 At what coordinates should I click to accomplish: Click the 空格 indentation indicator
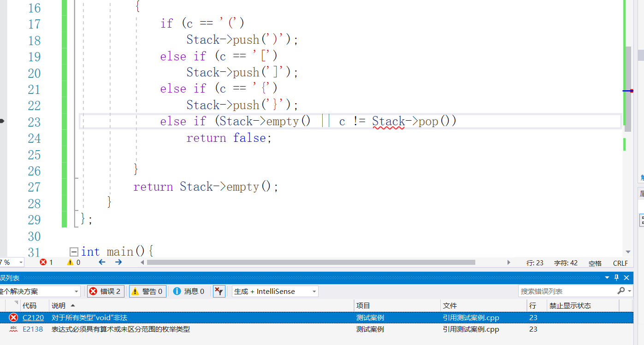[595, 263]
